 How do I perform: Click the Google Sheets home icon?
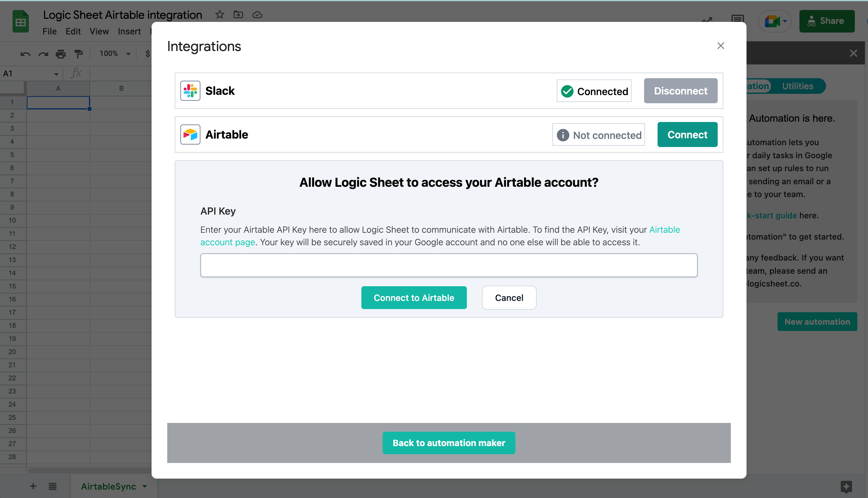click(x=21, y=21)
